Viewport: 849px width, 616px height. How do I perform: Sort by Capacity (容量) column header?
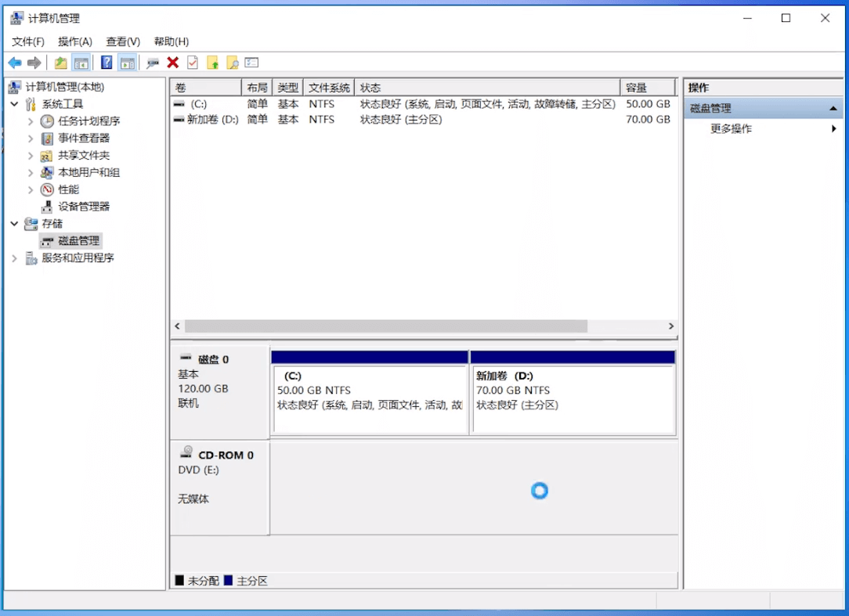pos(646,88)
